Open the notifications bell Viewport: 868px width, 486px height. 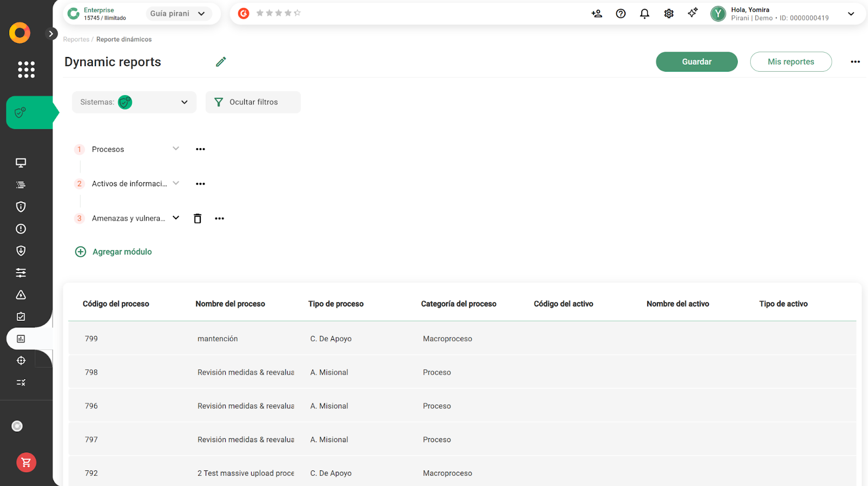pos(644,14)
